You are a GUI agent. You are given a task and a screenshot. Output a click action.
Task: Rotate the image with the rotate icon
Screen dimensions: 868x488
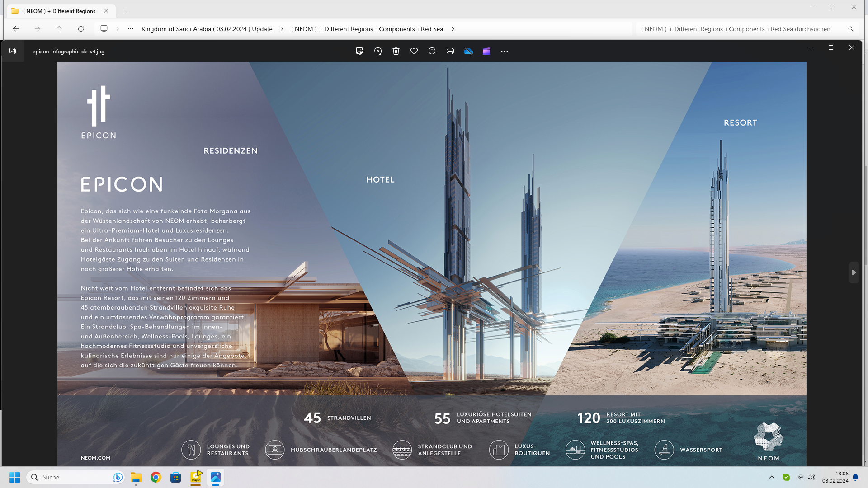[378, 52]
